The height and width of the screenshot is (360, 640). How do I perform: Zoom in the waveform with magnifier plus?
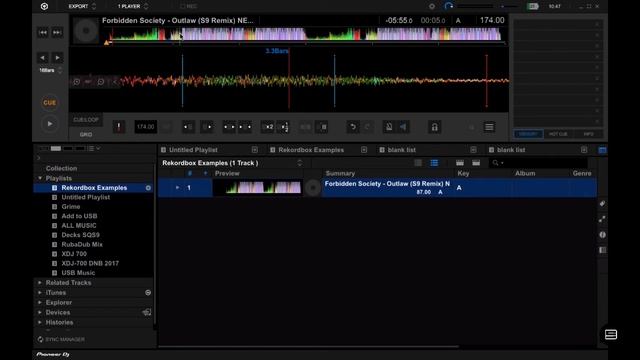tap(76, 82)
